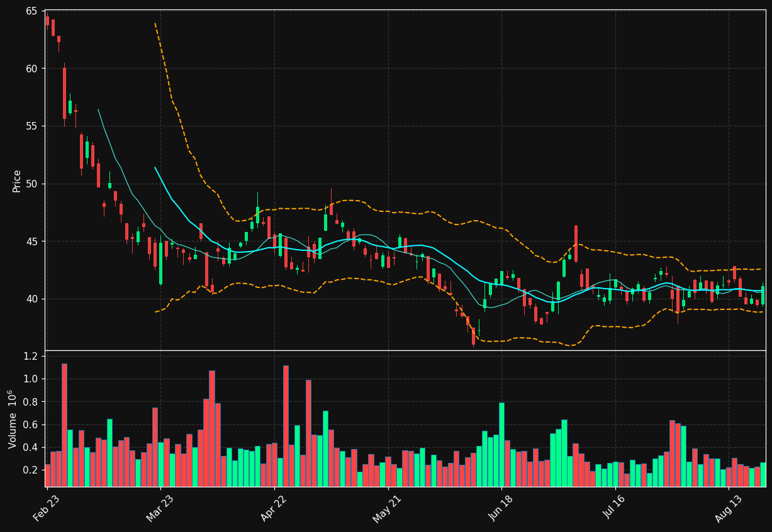Image resolution: width=772 pixels, height=532 pixels.
Task: Click the Jun 18 date label
Action: tap(501, 508)
